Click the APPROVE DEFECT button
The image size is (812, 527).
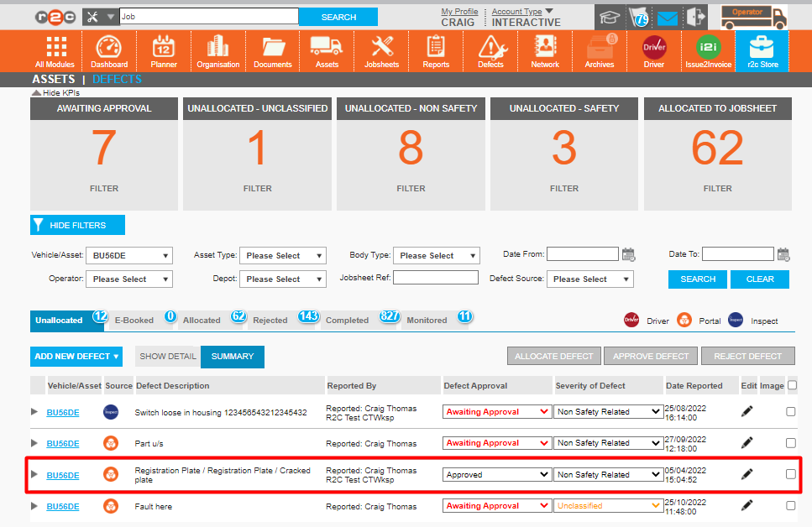650,356
